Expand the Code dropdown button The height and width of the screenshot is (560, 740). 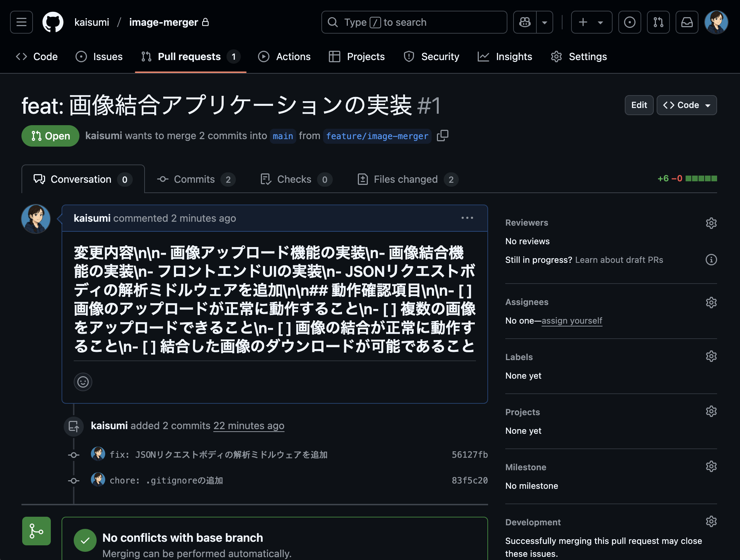pyautogui.click(x=686, y=105)
